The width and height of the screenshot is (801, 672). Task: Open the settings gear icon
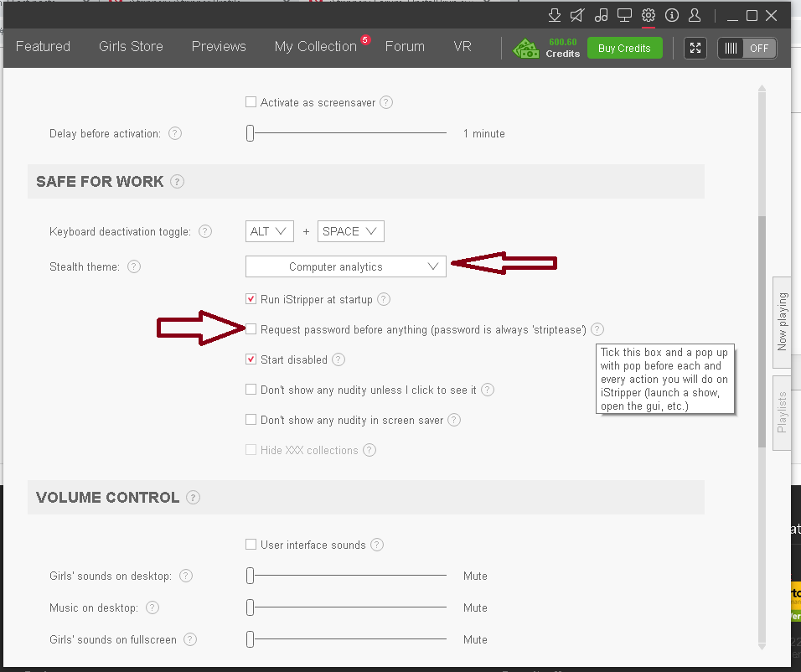click(x=649, y=15)
